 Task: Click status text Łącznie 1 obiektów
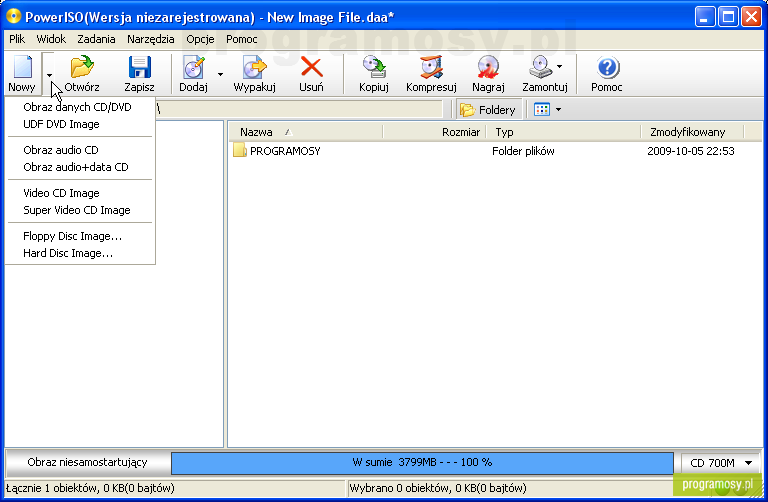point(90,488)
